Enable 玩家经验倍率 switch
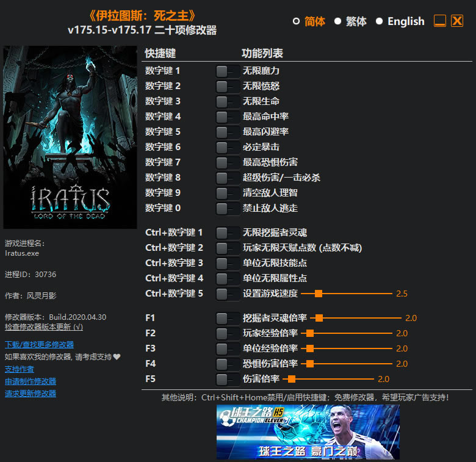The image size is (476, 462). [228, 334]
